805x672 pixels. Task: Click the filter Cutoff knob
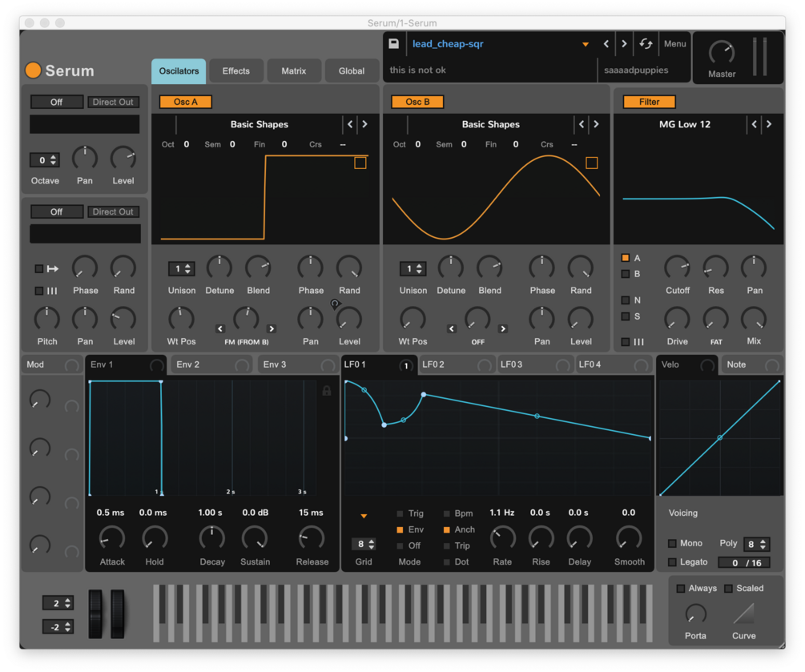(677, 268)
